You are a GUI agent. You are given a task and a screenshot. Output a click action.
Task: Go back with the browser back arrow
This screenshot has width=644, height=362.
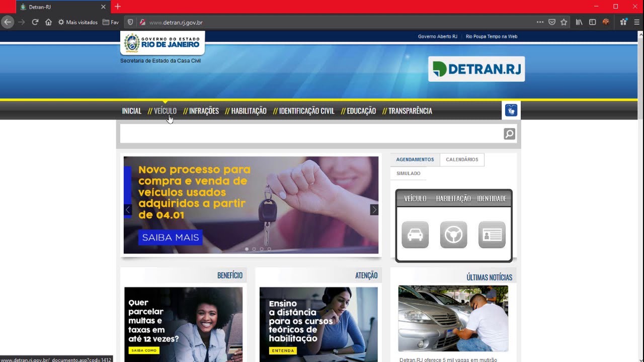pyautogui.click(x=8, y=22)
